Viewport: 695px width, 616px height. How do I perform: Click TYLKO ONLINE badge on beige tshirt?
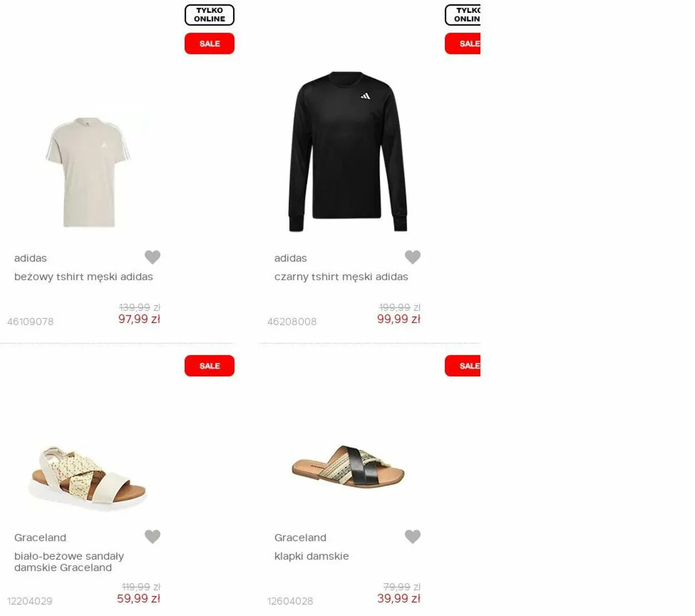coord(210,15)
